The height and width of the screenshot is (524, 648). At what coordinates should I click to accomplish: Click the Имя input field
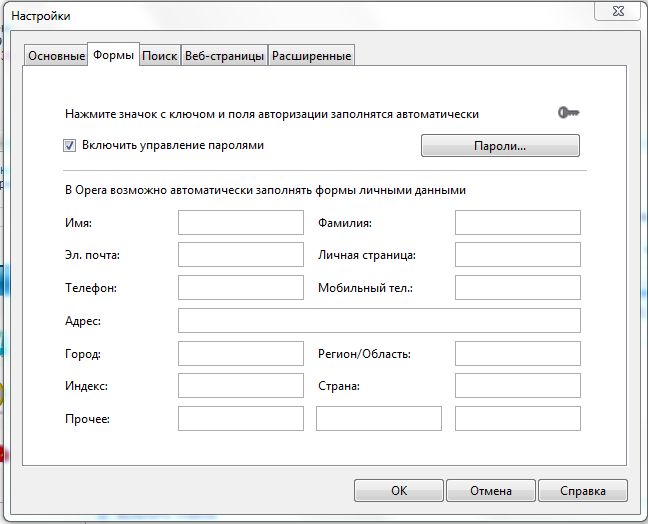pyautogui.click(x=240, y=222)
